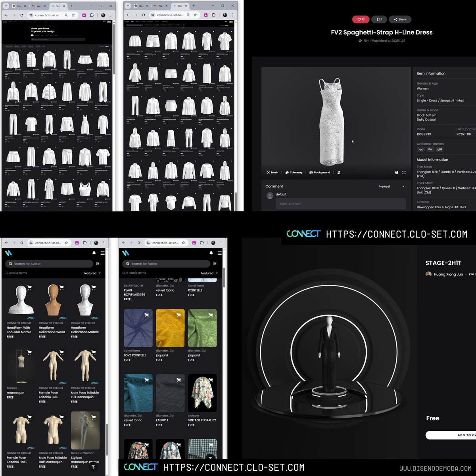Like the Spaghetti-Strap dress (heart 12)
This screenshot has width=476, height=476.
(361, 19)
